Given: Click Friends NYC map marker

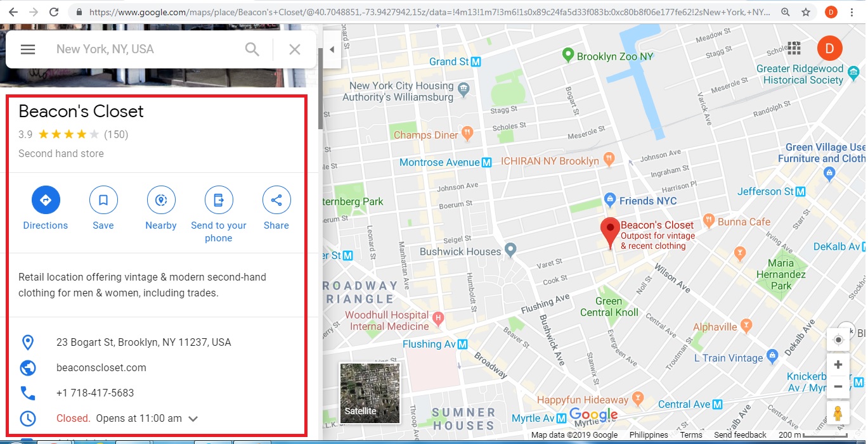Looking at the screenshot, I should click(x=610, y=200).
